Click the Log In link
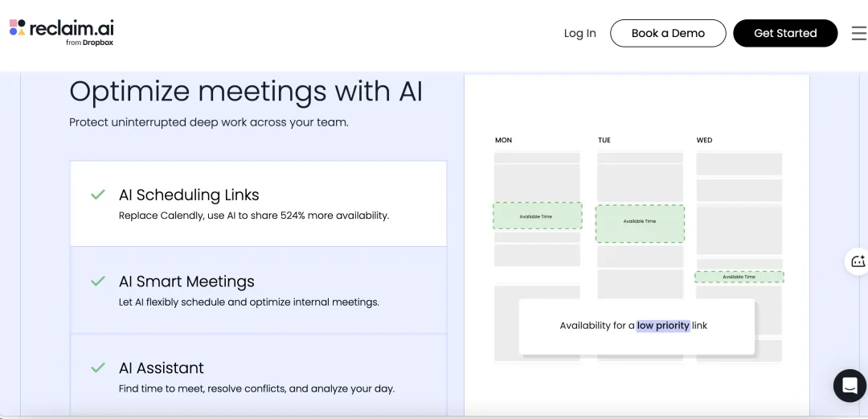Image resolution: width=868 pixels, height=419 pixels. [x=579, y=33]
